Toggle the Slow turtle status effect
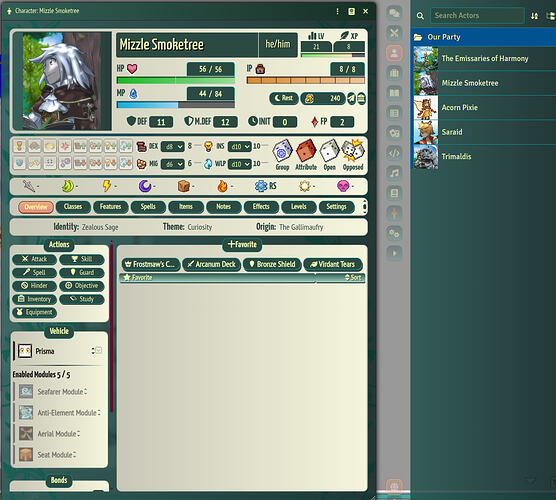Image resolution: width=556 pixels, height=500 pixels. (34, 146)
